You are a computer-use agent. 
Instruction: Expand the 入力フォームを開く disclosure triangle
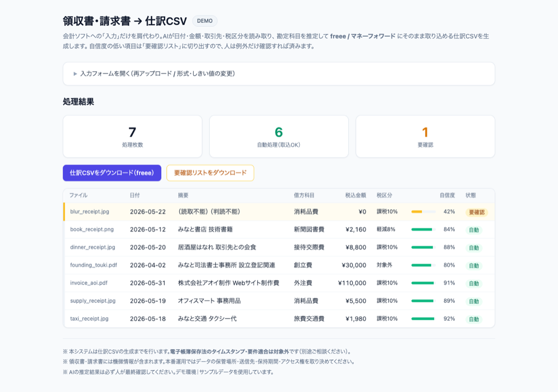(x=75, y=74)
